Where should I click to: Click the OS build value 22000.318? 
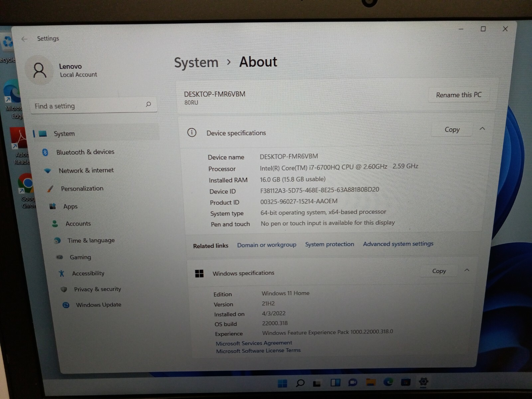click(275, 323)
